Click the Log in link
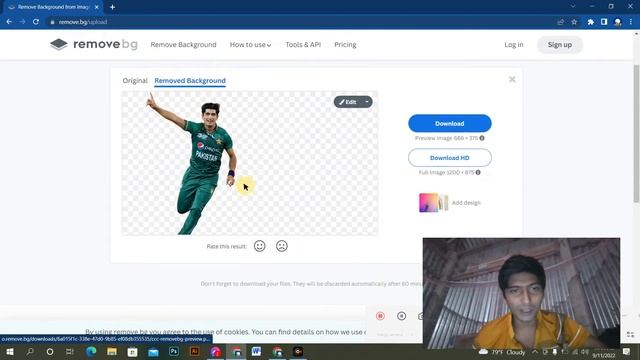 coord(513,44)
